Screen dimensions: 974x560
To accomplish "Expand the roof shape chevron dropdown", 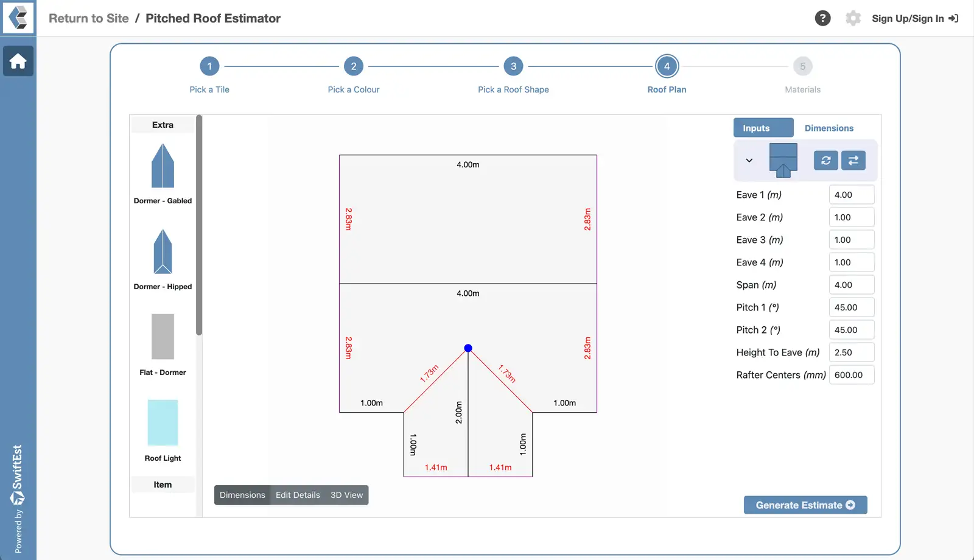I will point(749,161).
